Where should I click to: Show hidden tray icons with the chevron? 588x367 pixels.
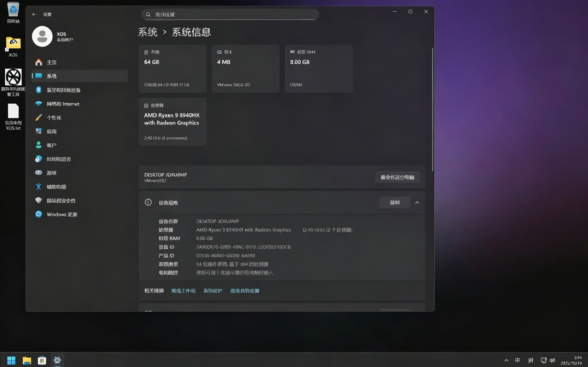[506, 360]
